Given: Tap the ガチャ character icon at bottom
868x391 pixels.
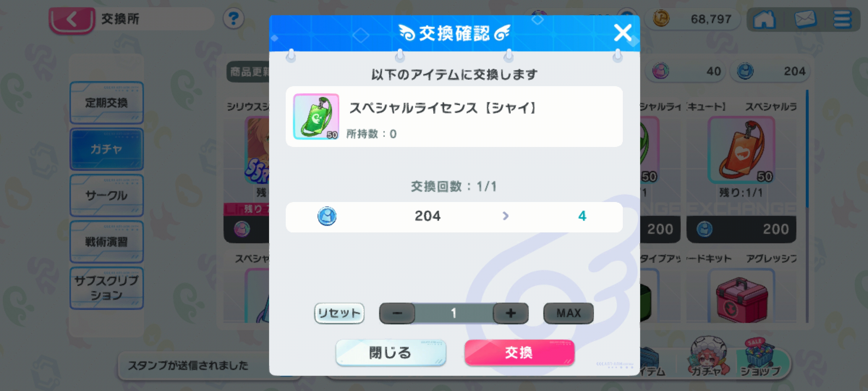Looking at the screenshot, I should [x=708, y=356].
